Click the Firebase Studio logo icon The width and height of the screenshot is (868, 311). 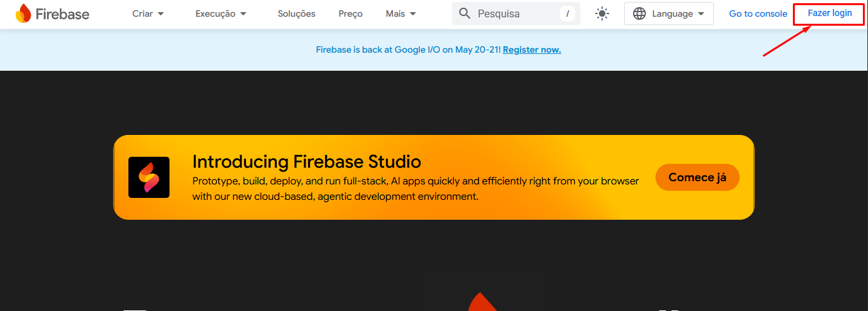[149, 177]
